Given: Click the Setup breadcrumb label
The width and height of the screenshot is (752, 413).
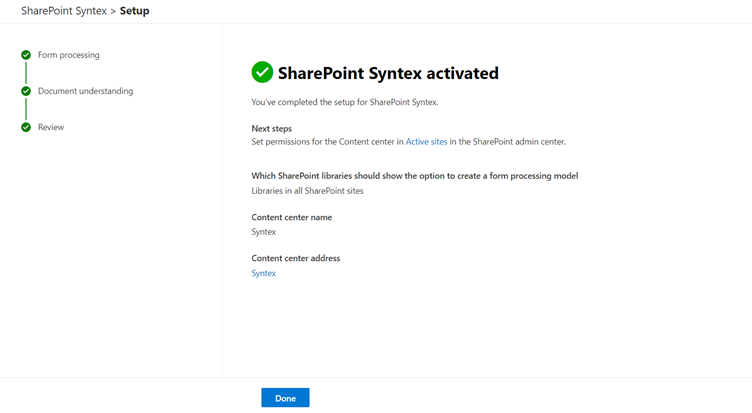Looking at the screenshot, I should 134,11.
